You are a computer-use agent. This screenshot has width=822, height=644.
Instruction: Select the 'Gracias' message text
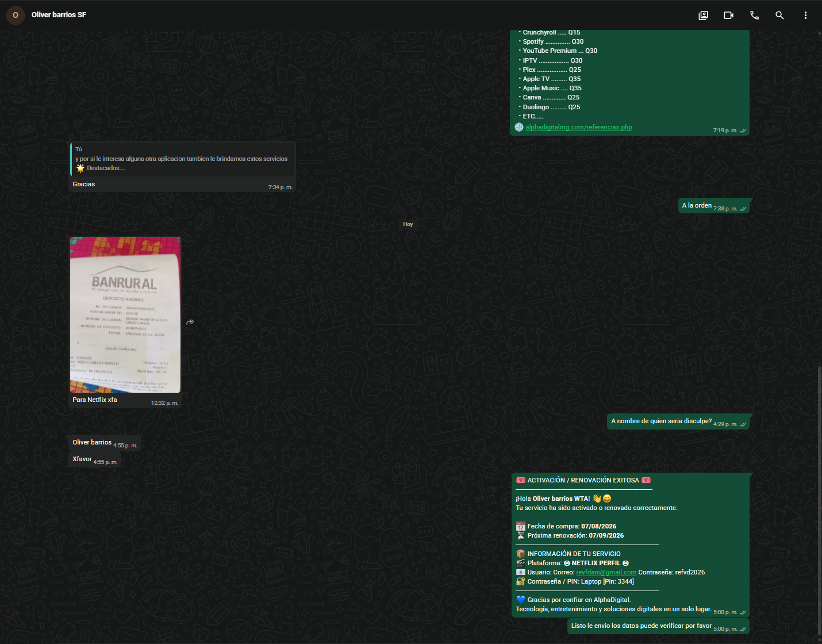tap(84, 184)
